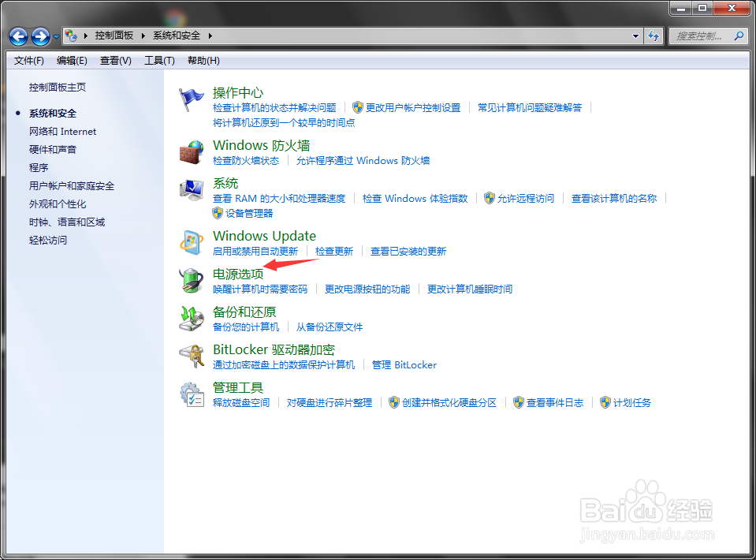Click 启用或禁用自动更新
This screenshot has width=756, height=560.
(255, 252)
